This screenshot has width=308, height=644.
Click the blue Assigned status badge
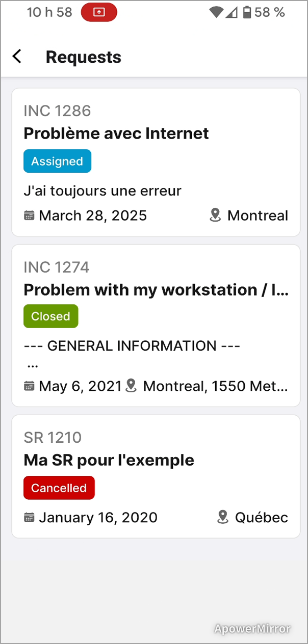[57, 161]
